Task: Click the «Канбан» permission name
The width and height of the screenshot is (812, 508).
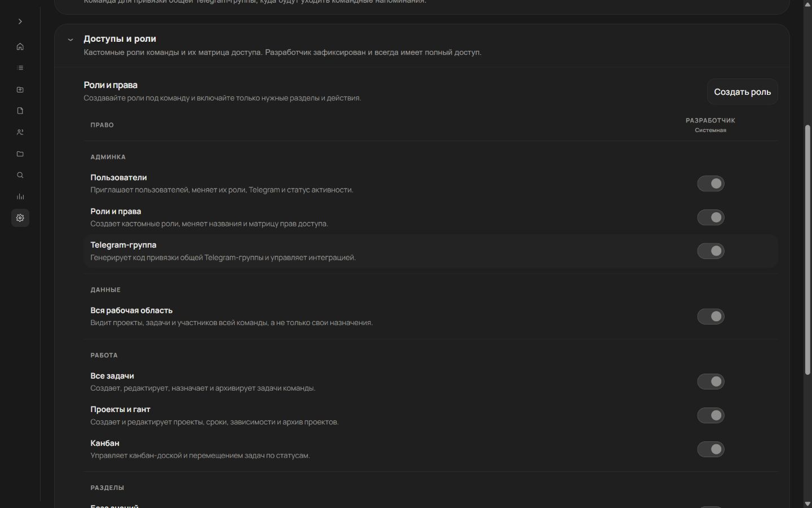Action: (x=105, y=444)
